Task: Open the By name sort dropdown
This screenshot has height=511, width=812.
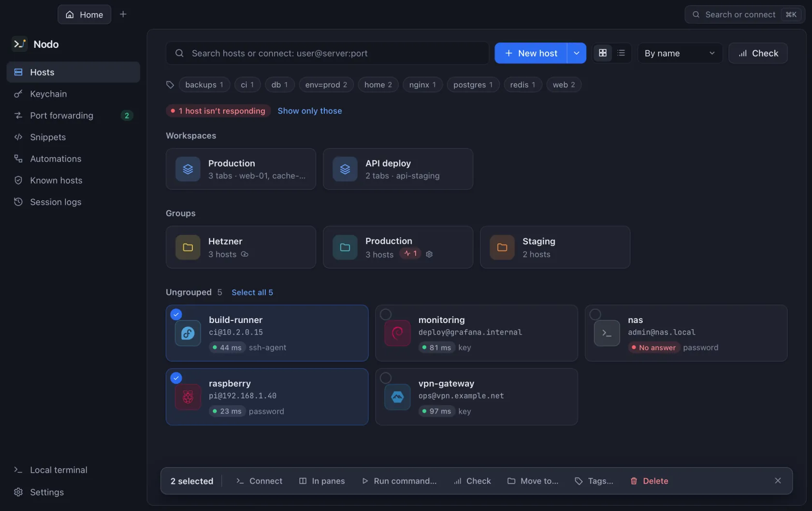Action: (680, 53)
